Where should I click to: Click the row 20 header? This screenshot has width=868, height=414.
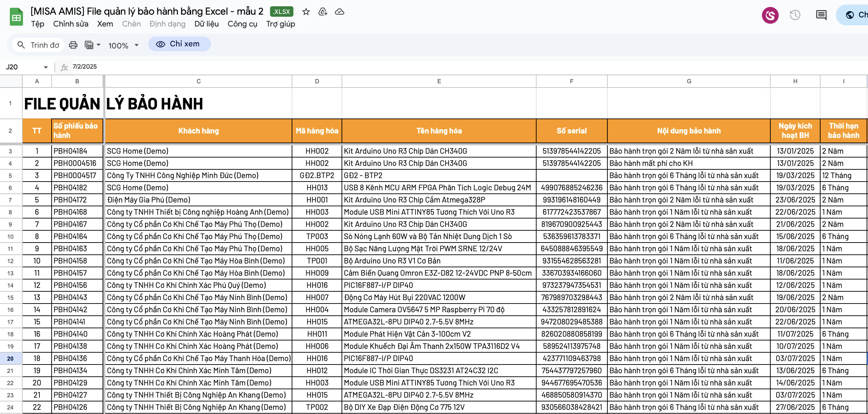click(x=10, y=358)
